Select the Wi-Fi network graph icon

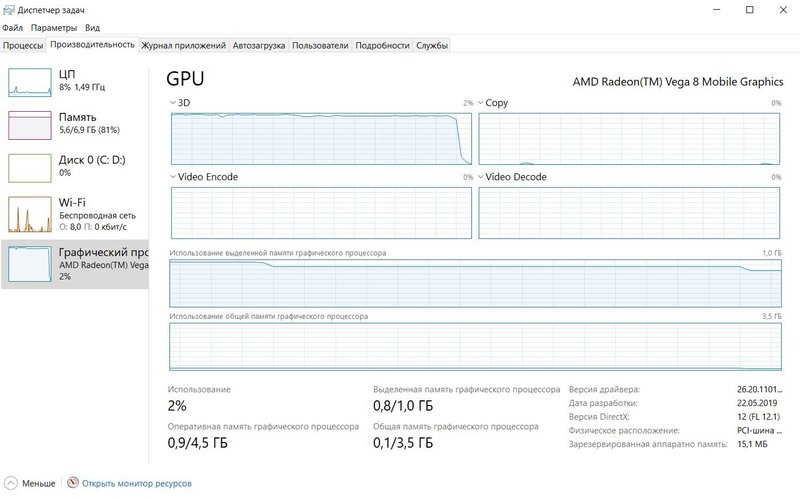tap(30, 214)
